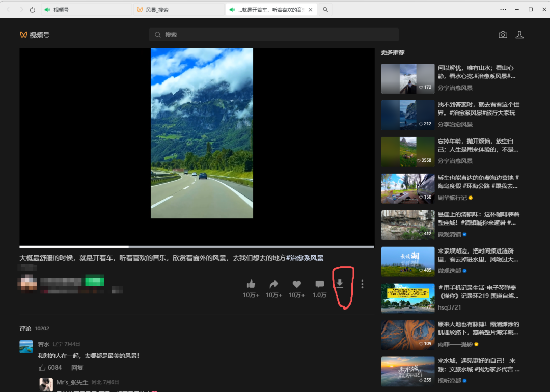Click the 回复 reply link under 若水's comment
550x392 pixels.
[x=77, y=367]
